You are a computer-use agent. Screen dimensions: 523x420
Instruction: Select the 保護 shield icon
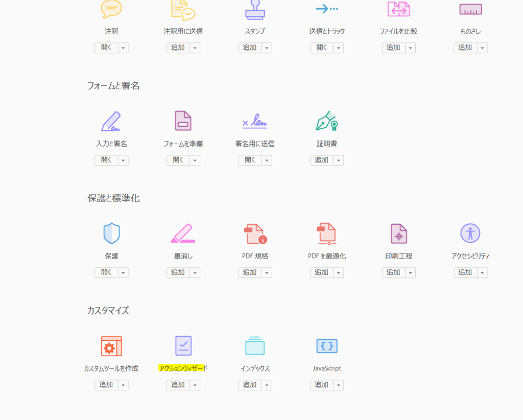click(x=111, y=234)
